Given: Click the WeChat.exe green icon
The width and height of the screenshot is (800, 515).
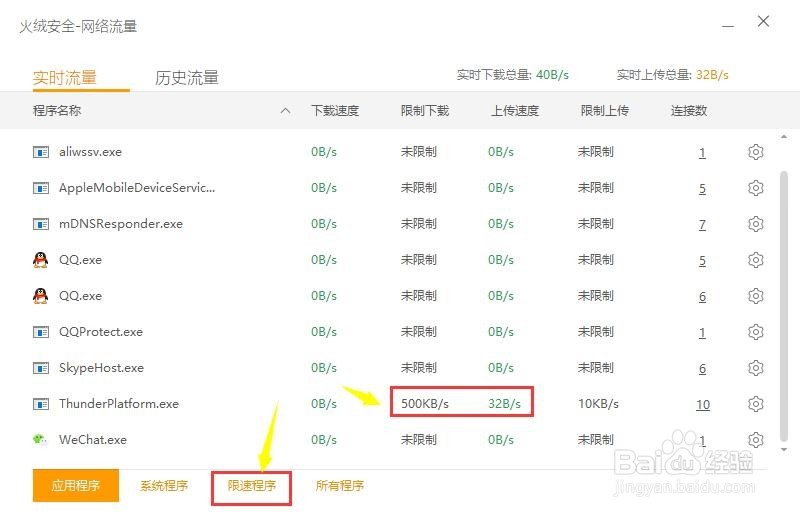Looking at the screenshot, I should (40, 439).
